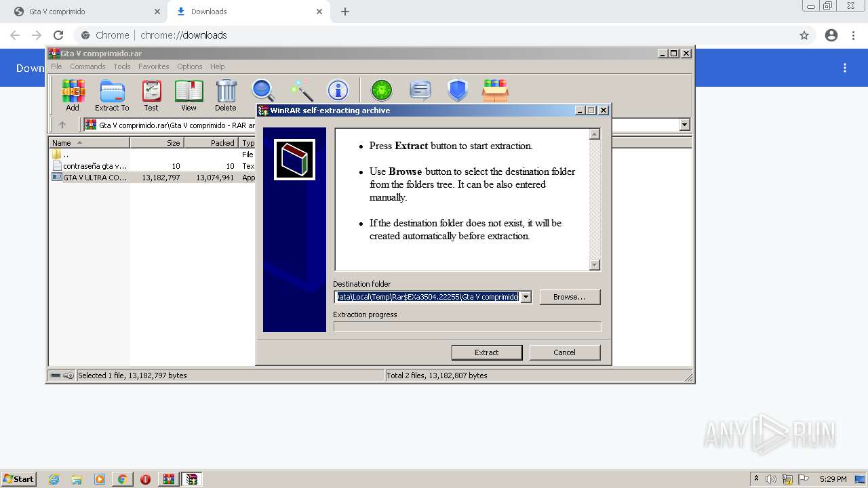Click the Start button
Screen dimensions: 868x488
[18, 479]
